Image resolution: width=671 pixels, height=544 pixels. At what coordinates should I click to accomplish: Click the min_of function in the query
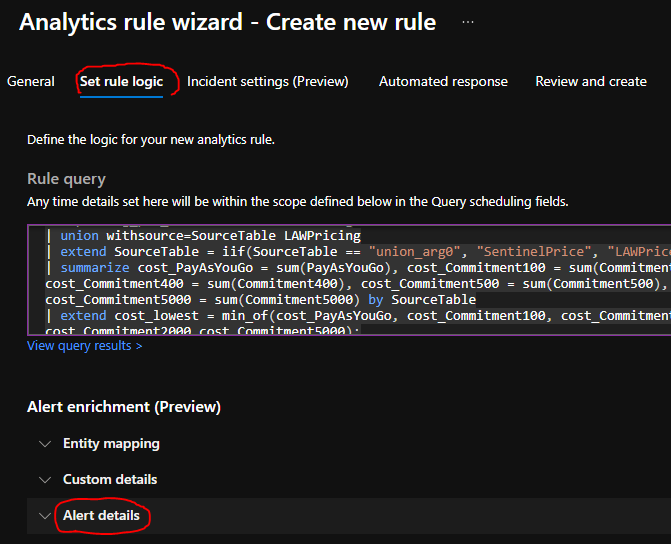coord(253,316)
